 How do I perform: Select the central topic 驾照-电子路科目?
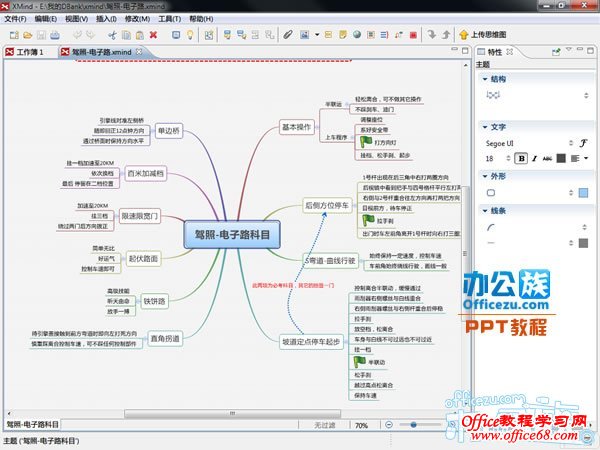coord(232,235)
